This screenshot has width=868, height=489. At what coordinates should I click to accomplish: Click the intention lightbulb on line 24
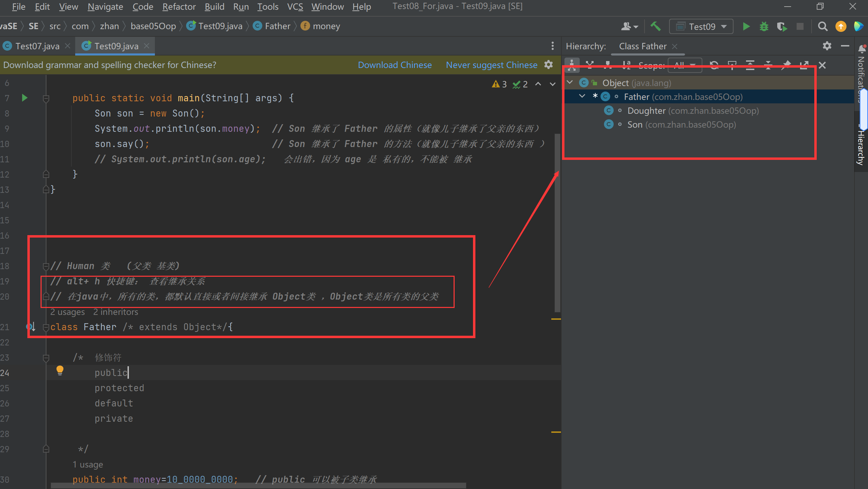[60, 370]
